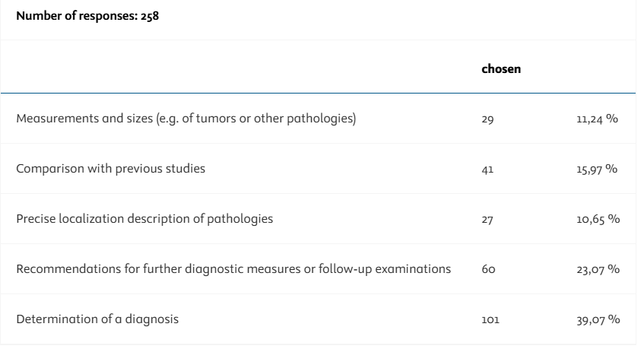The image size is (644, 349).
Task: Click the count 27 in chosen column
Action: (x=488, y=219)
